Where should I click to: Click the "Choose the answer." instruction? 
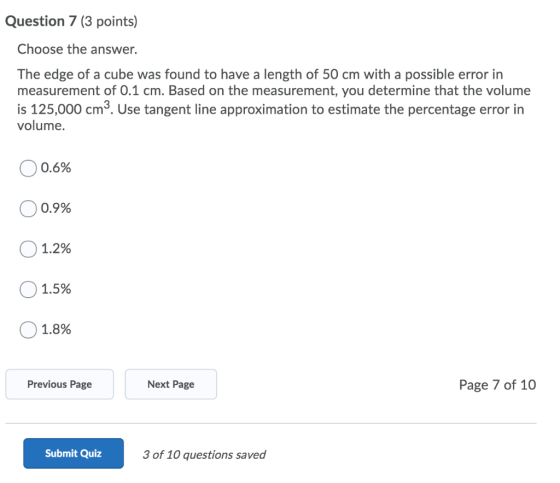click(77, 49)
